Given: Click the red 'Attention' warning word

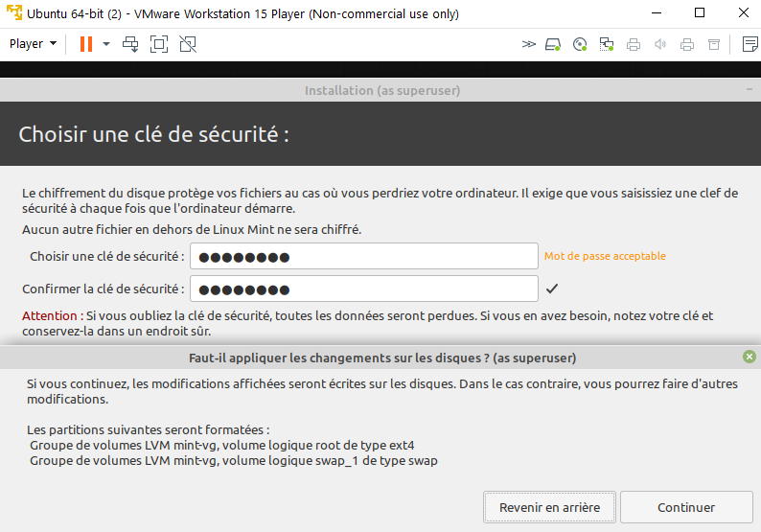Looking at the screenshot, I should [50, 316].
